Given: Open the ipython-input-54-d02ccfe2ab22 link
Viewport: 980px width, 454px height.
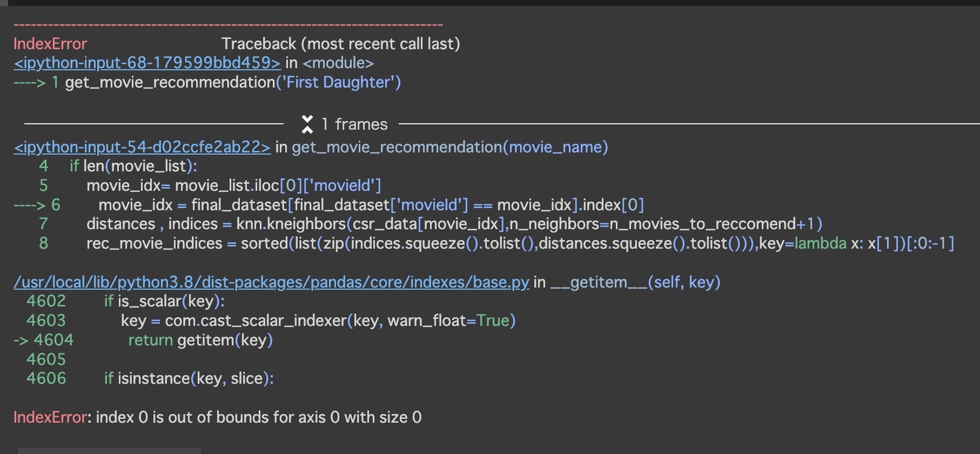Looking at the screenshot, I should (x=142, y=147).
